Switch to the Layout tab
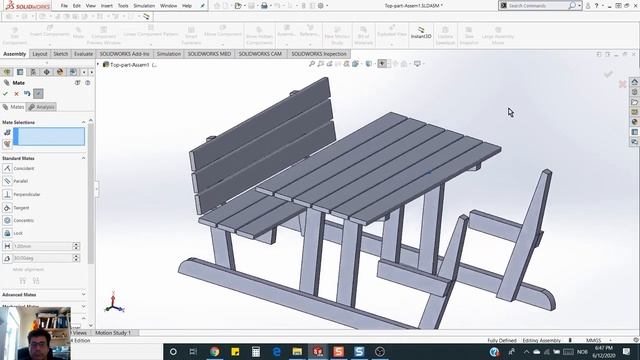Viewport: 640px width, 360px height. (x=40, y=54)
